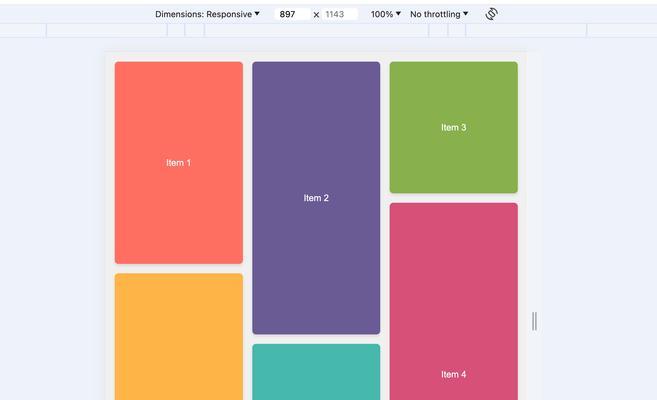Select the pink Item 4 card
This screenshot has height=400, width=657.
pyautogui.click(x=453, y=302)
